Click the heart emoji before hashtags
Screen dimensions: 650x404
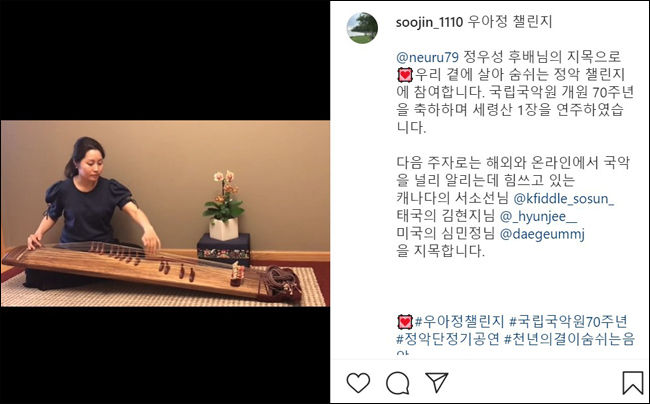[405, 322]
